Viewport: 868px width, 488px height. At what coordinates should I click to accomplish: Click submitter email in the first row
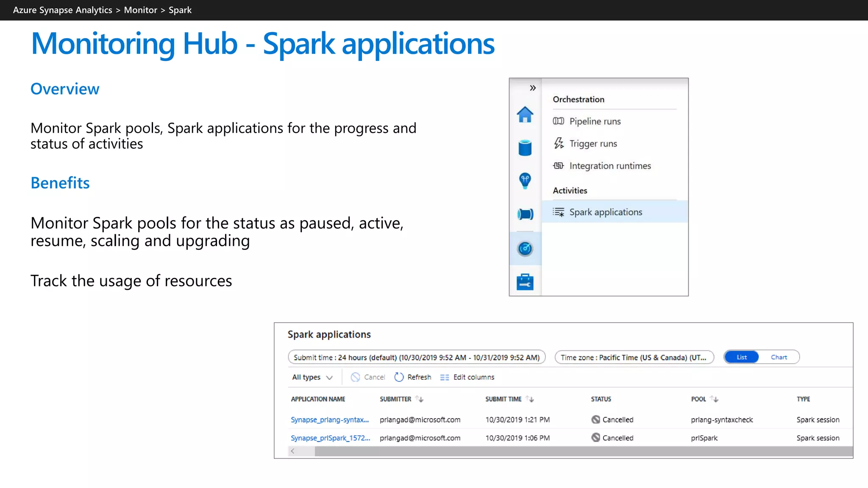click(x=420, y=420)
